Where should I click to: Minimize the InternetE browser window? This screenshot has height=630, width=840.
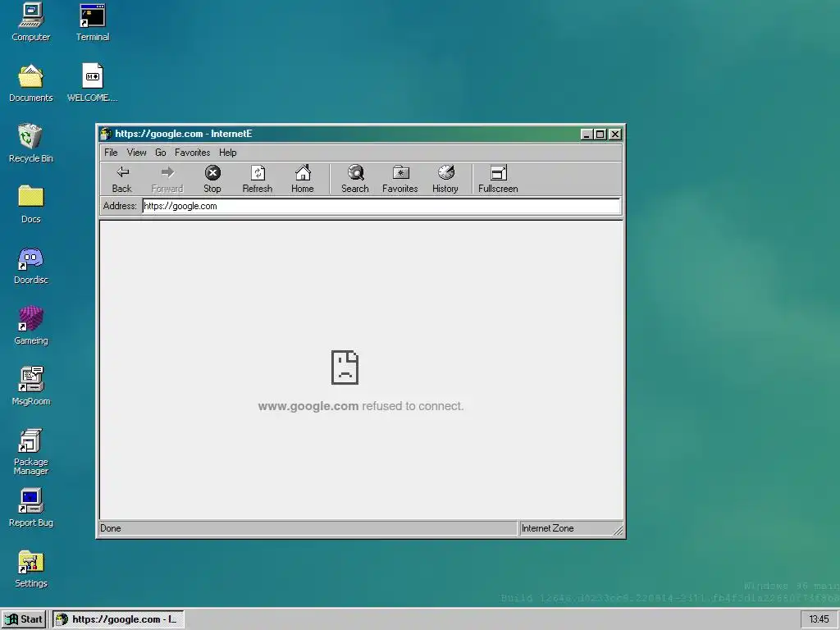click(x=587, y=135)
